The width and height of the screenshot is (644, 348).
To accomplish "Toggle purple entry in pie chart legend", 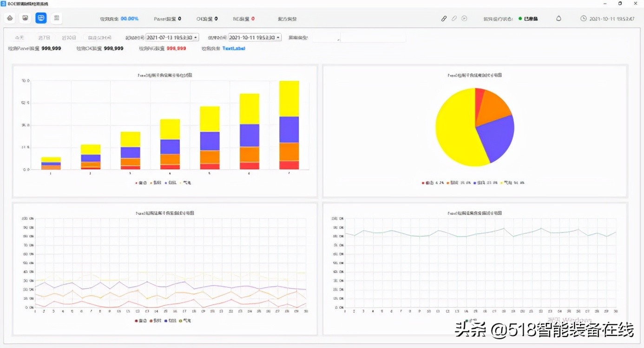I will click(x=486, y=183).
